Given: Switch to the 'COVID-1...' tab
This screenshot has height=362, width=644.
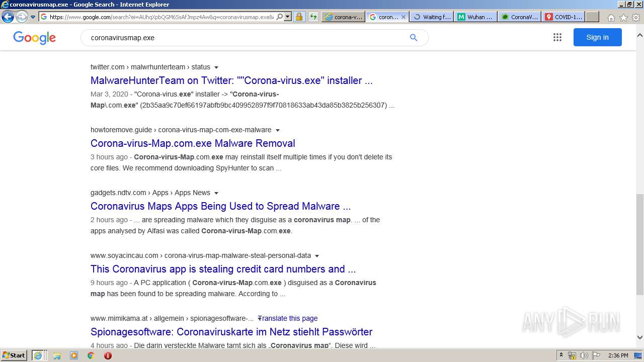Looking at the screenshot, I should 563,17.
